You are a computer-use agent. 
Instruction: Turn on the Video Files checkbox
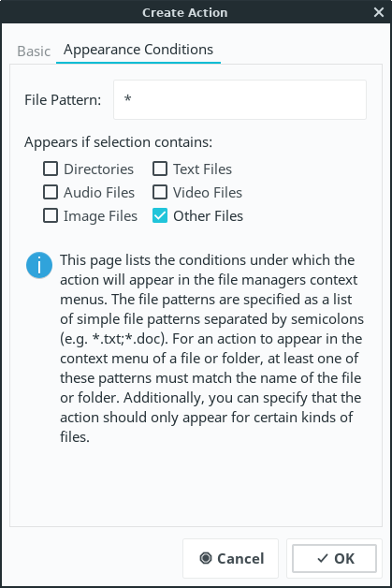click(x=160, y=192)
